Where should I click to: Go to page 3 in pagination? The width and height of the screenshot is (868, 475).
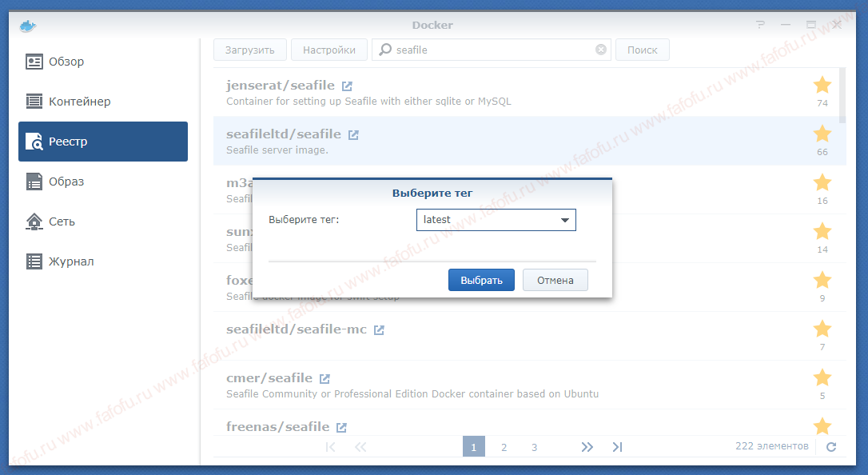coord(534,447)
